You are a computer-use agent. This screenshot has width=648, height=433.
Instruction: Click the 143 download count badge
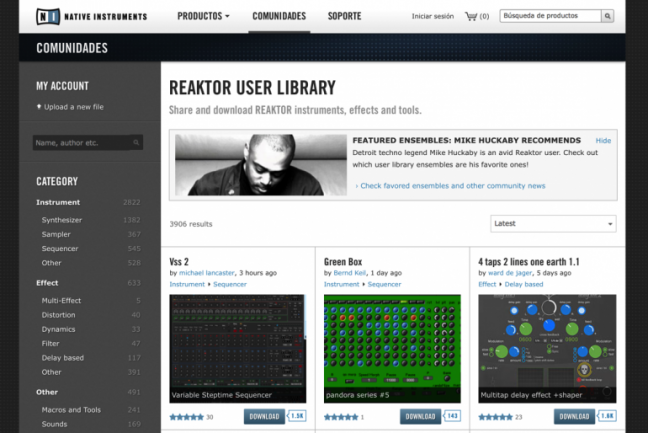pyautogui.click(x=452, y=416)
